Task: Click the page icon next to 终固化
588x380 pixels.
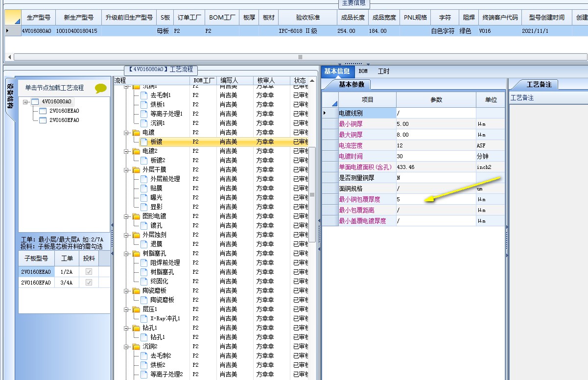Action: pos(144,282)
